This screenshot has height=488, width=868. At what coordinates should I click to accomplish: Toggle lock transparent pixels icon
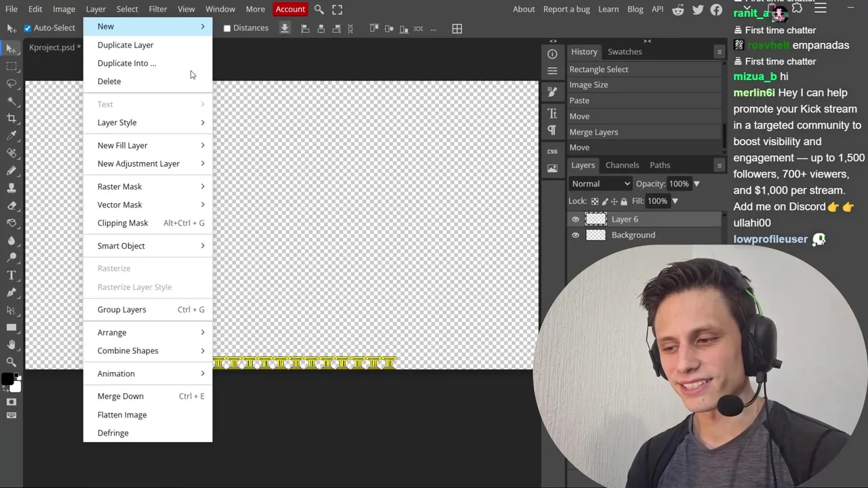[x=595, y=201]
